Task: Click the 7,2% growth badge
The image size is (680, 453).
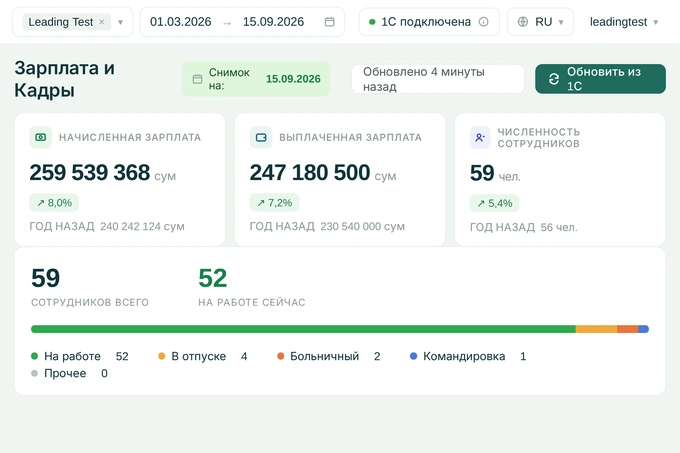Action: click(x=274, y=202)
